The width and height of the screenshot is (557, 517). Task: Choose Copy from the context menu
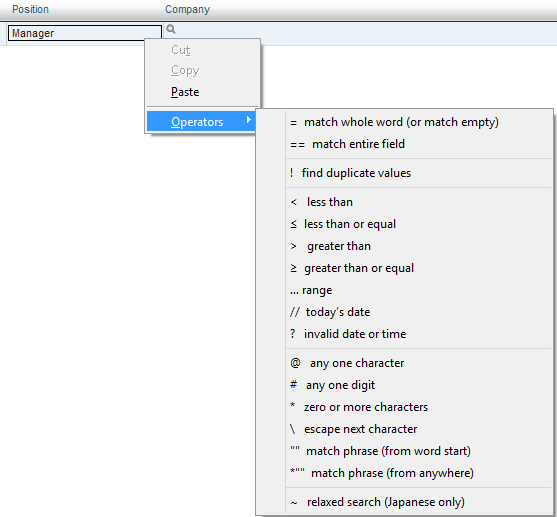202,70
